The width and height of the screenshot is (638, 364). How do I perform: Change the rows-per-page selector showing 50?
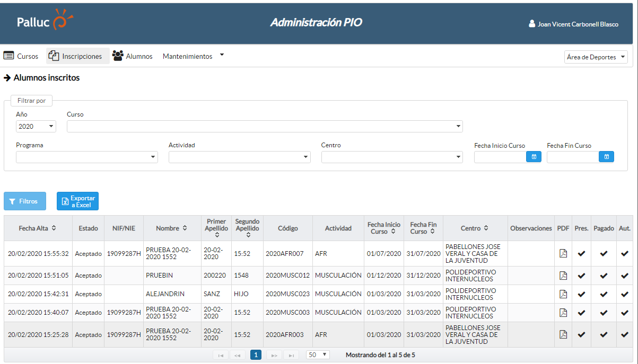pos(318,355)
